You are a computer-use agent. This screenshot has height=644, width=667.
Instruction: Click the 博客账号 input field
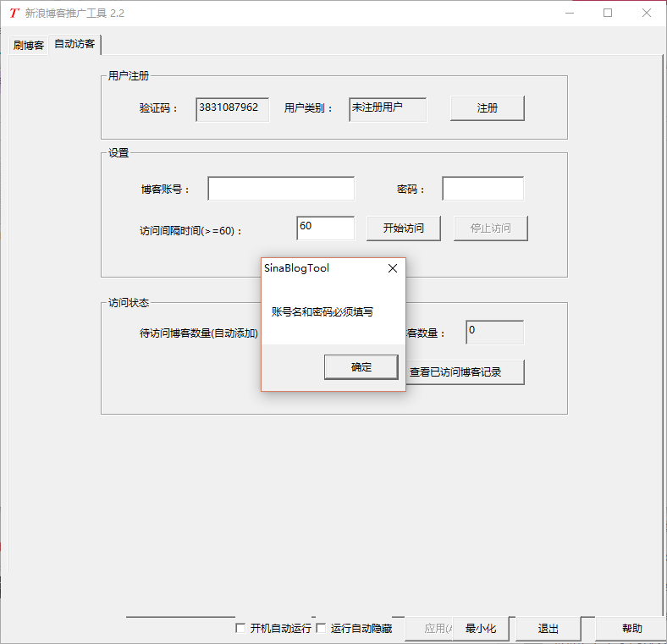tap(280, 189)
